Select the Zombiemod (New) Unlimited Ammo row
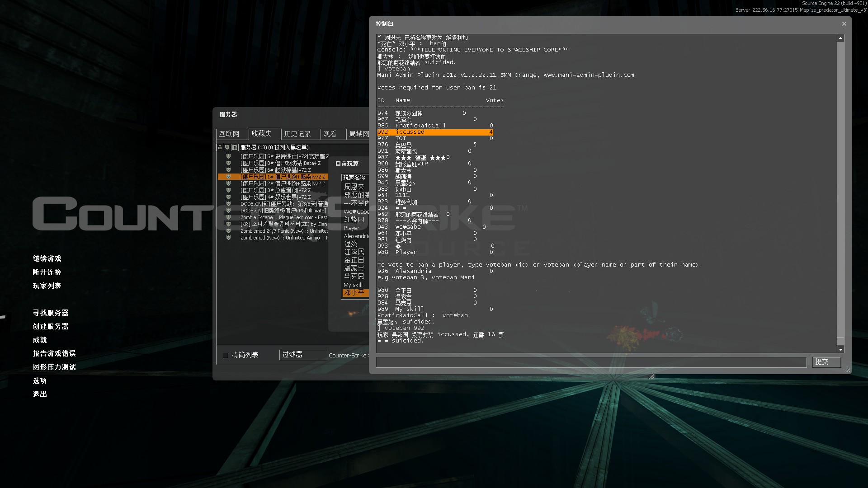 point(273,238)
